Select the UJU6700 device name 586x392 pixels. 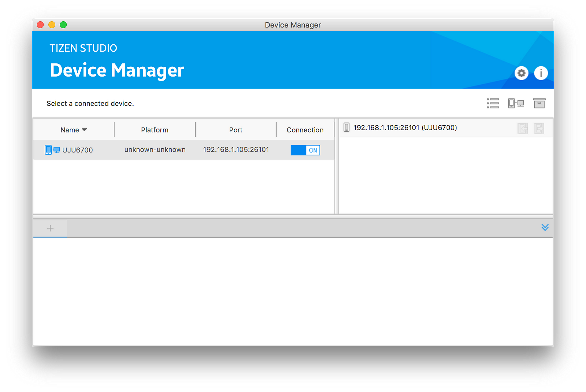[78, 150]
